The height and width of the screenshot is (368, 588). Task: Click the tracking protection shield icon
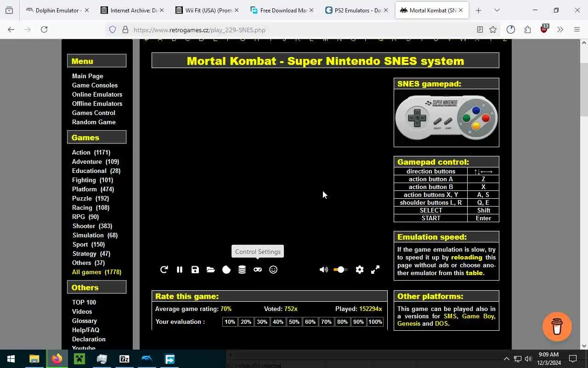point(113,29)
